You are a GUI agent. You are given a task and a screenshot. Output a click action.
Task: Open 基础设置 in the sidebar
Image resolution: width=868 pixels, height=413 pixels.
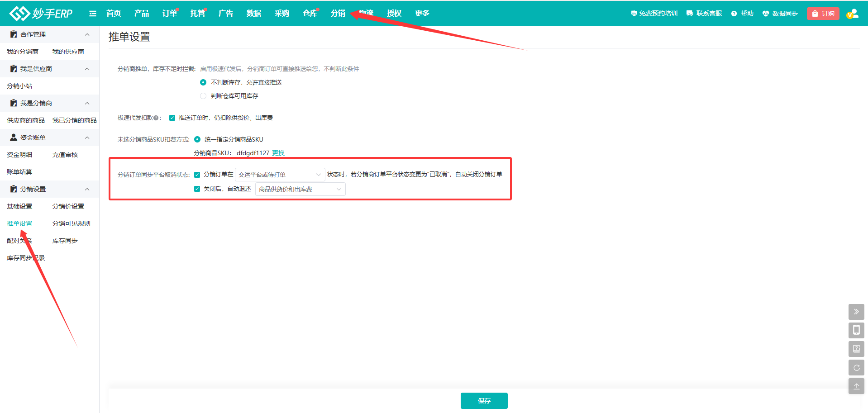pyautogui.click(x=19, y=206)
